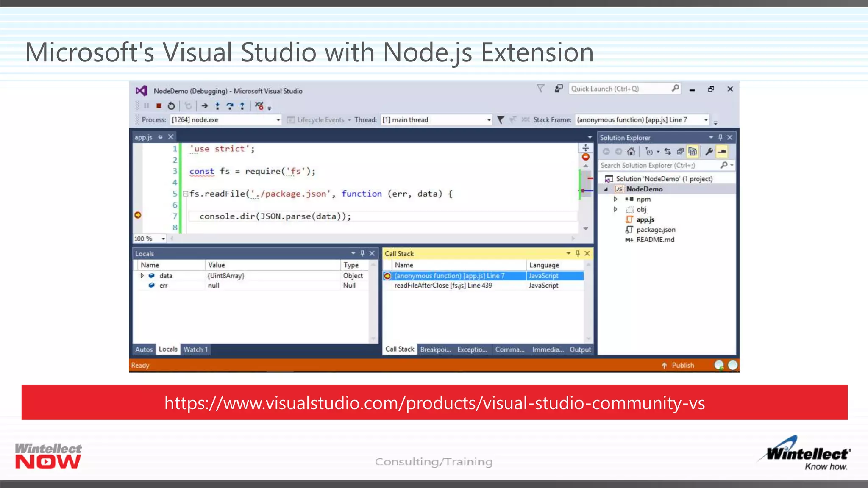The width and height of the screenshot is (868, 488).
Task: Toggle auto-hide pin on Locals panel
Action: pos(362,253)
